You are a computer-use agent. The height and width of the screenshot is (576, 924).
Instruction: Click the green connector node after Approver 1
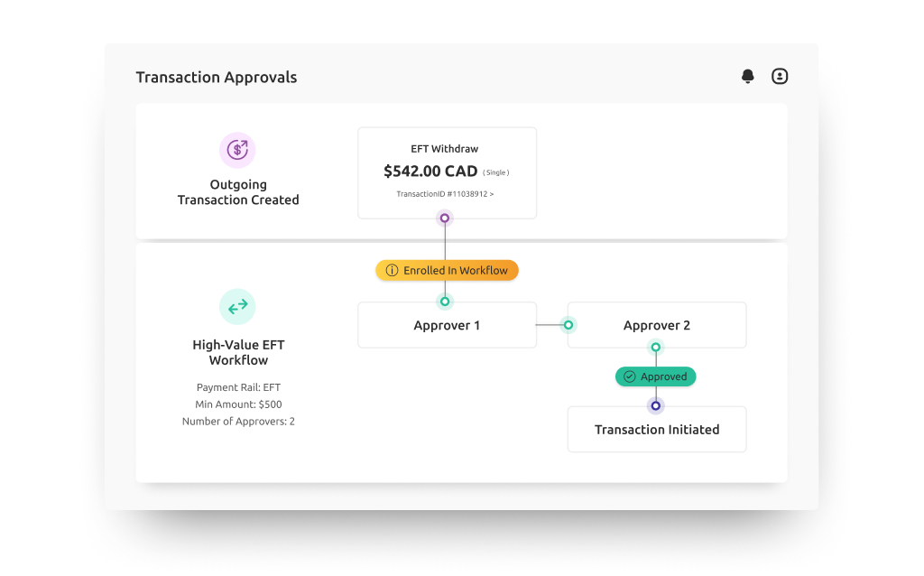(568, 324)
